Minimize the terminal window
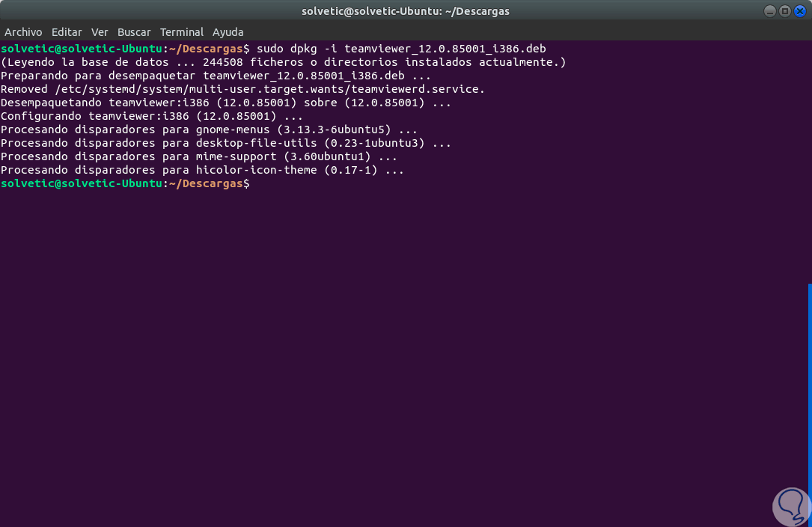 (769, 11)
